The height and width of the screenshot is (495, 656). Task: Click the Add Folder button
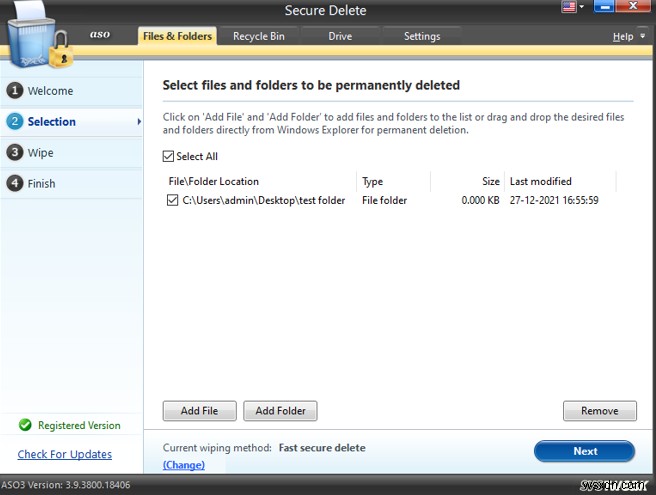click(x=280, y=411)
